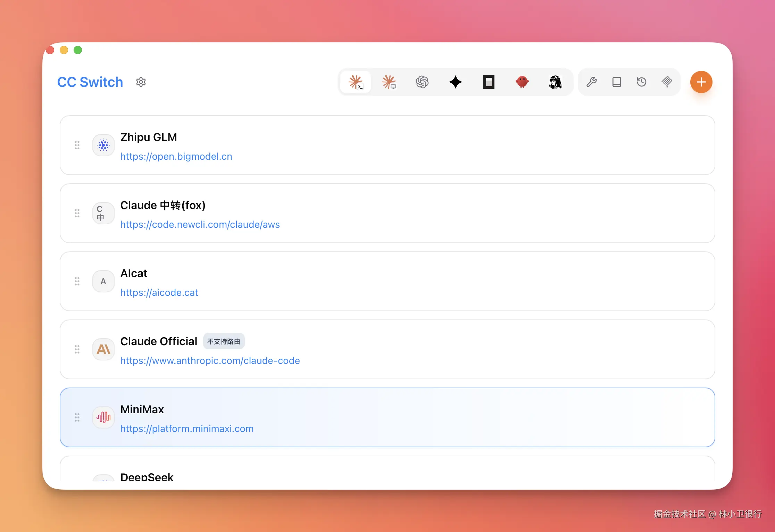This screenshot has height=532, width=775.
Task: Open the book icon in the toolbar
Action: pos(617,82)
